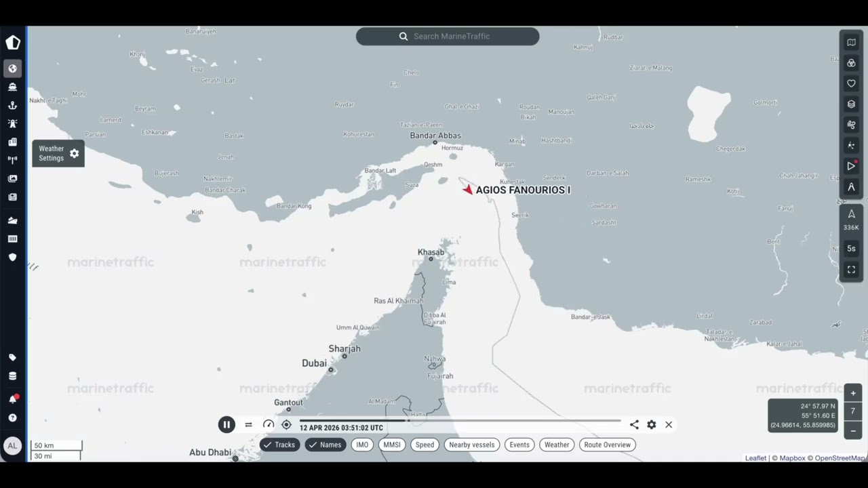
Task: Open the OpenStreetMap attribution link
Action: coord(840,458)
